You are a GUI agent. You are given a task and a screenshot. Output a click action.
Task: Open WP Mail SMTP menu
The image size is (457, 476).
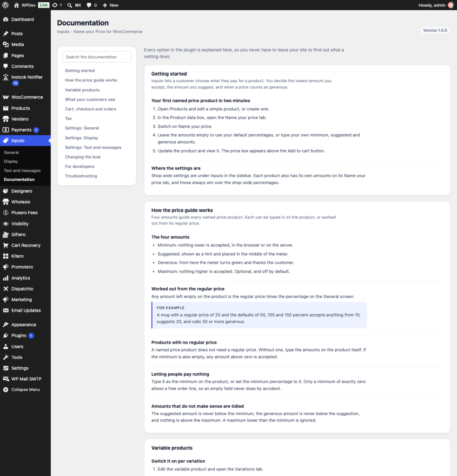tap(25, 379)
